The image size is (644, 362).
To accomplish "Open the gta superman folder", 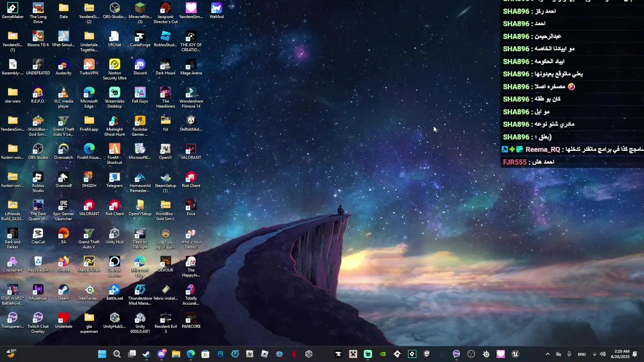I will point(89,323).
